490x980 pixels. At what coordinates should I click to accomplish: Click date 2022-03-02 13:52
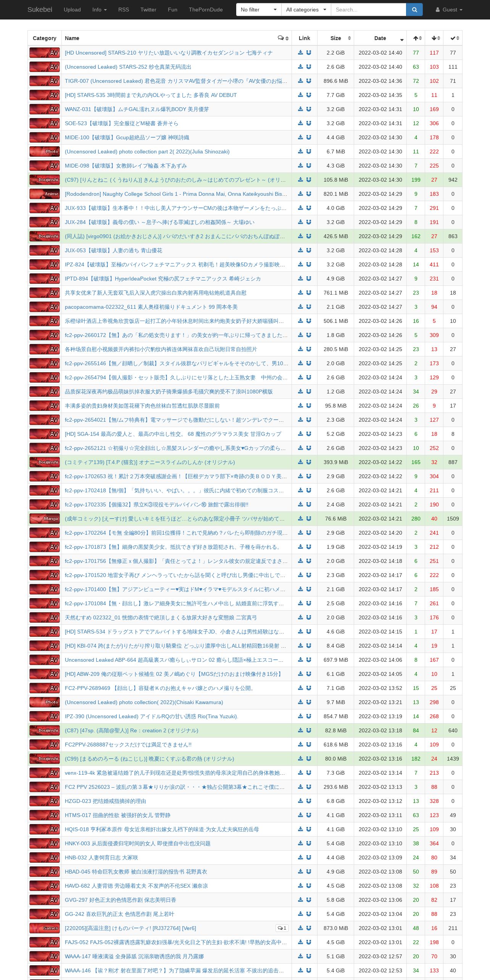(x=380, y=688)
